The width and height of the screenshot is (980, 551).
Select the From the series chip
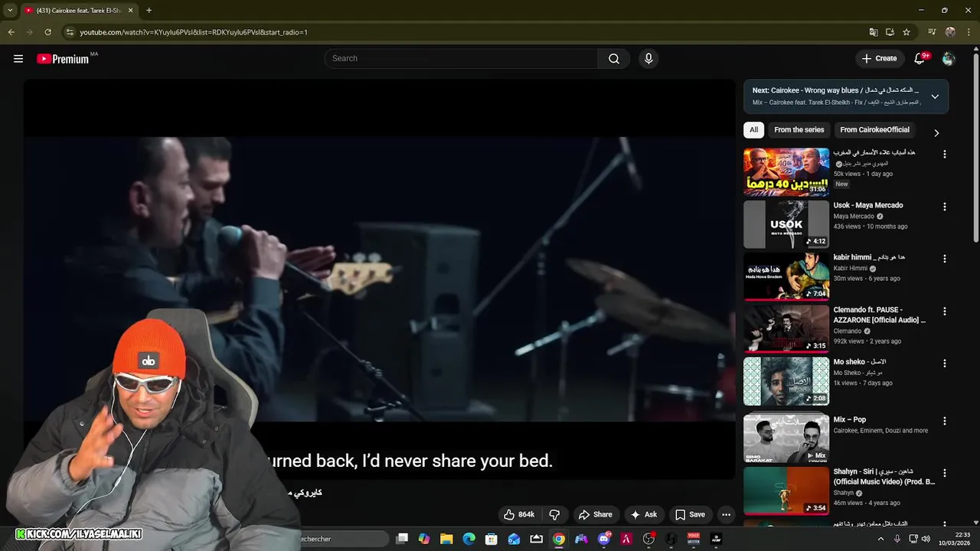pos(799,130)
